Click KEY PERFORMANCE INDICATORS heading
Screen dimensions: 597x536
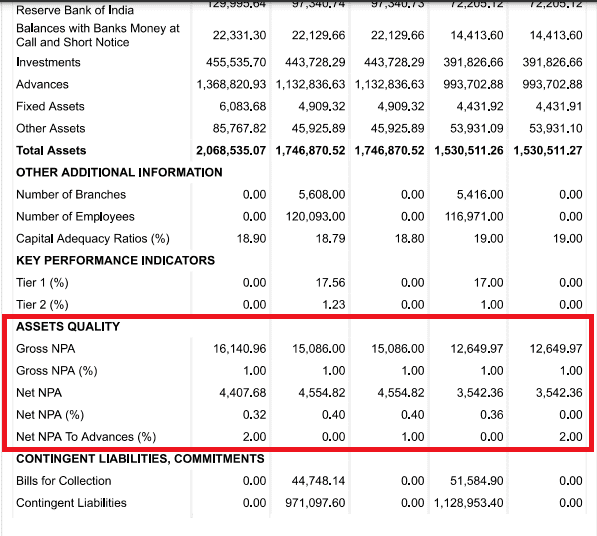point(115,260)
